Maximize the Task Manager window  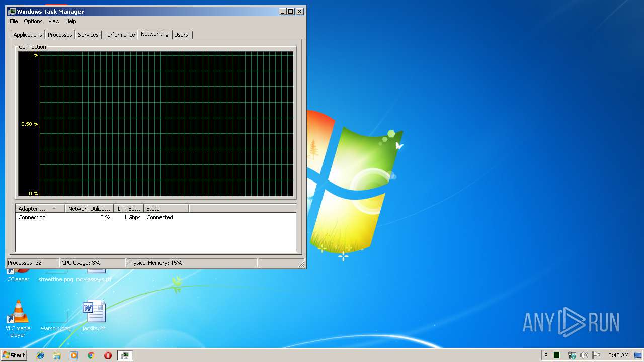tap(291, 11)
